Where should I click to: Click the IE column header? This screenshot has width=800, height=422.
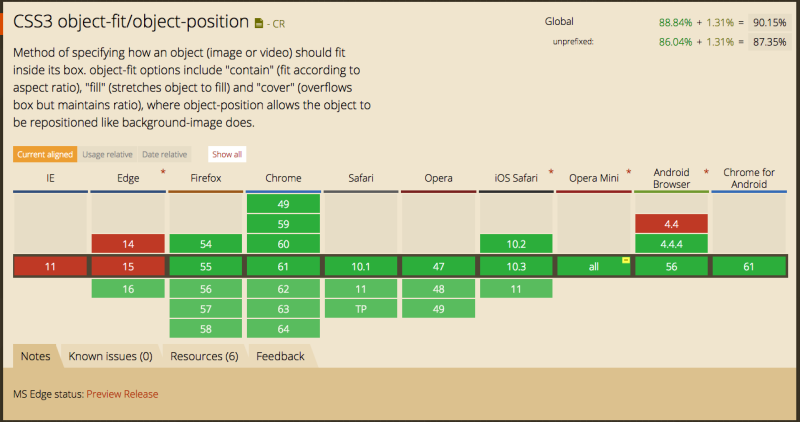click(50, 178)
